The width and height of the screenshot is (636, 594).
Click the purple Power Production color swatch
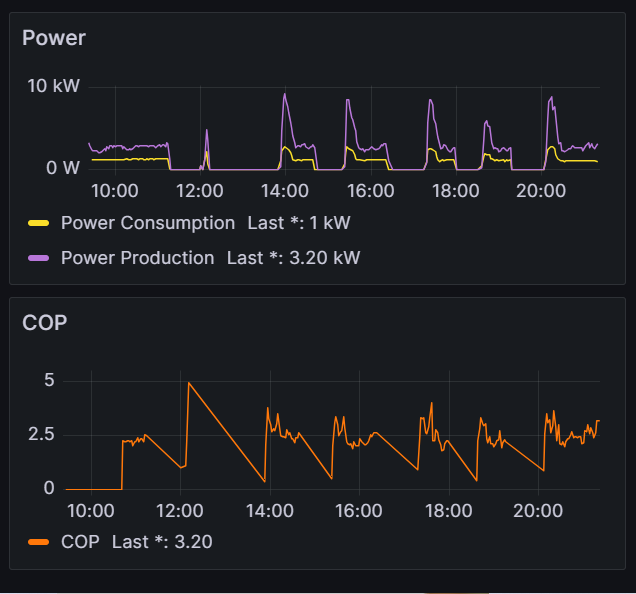click(x=39, y=258)
